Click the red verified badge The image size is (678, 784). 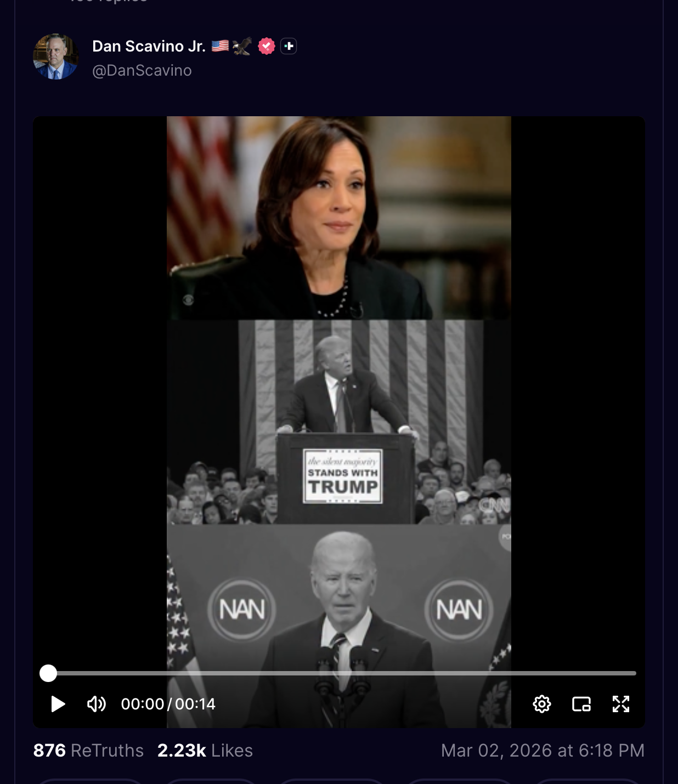[x=267, y=46]
